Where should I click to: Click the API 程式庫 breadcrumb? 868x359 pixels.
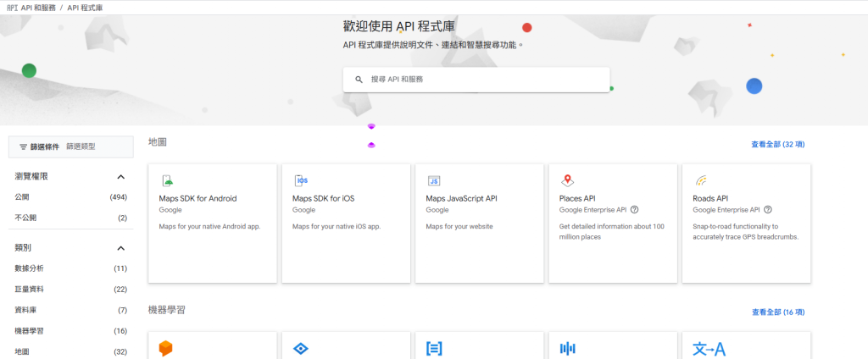pyautogui.click(x=85, y=8)
